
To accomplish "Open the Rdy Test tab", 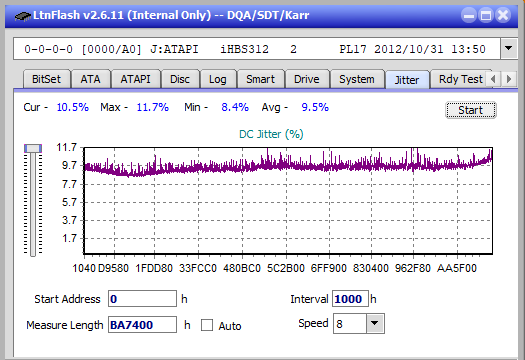I will [x=460, y=79].
